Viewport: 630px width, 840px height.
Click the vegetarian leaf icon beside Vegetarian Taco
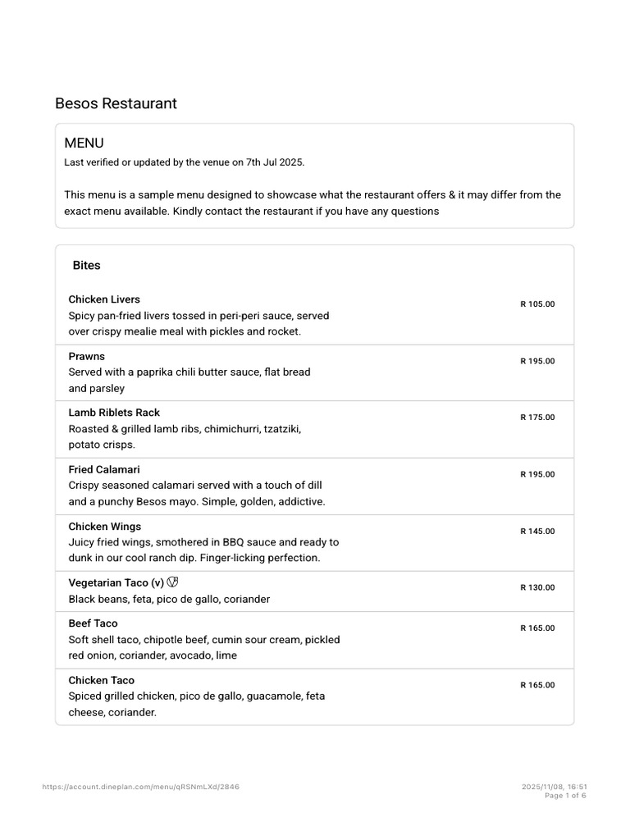coord(172,582)
